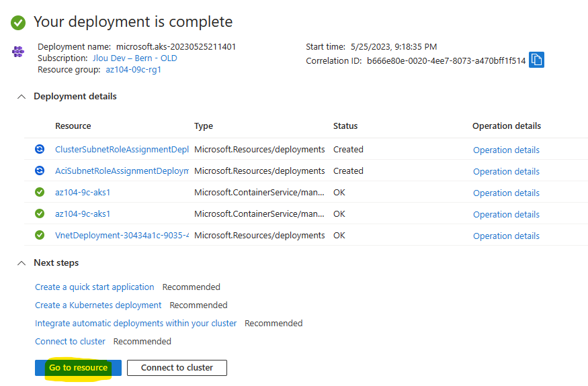Click the AciSubnetRoleAssignment row status icon

click(x=40, y=171)
